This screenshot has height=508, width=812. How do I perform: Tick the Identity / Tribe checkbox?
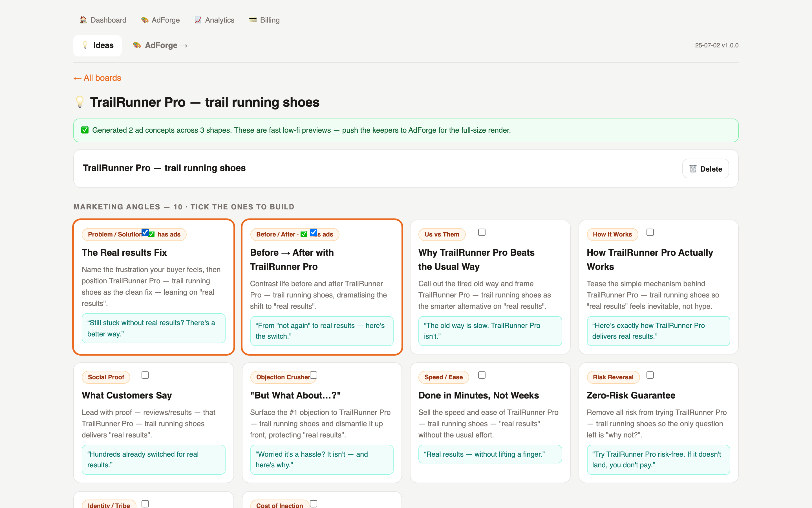coord(145,504)
